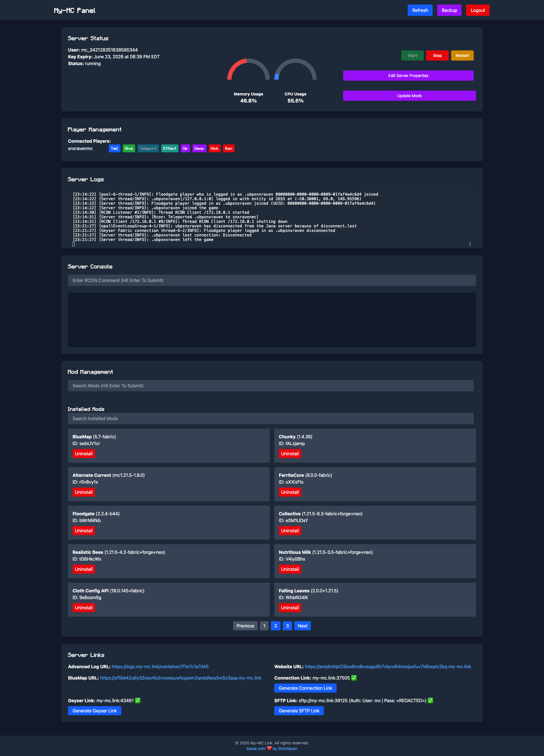This screenshot has height=756, width=544.
Task: Click Generate Geyser Link button
Action: [x=94, y=711]
